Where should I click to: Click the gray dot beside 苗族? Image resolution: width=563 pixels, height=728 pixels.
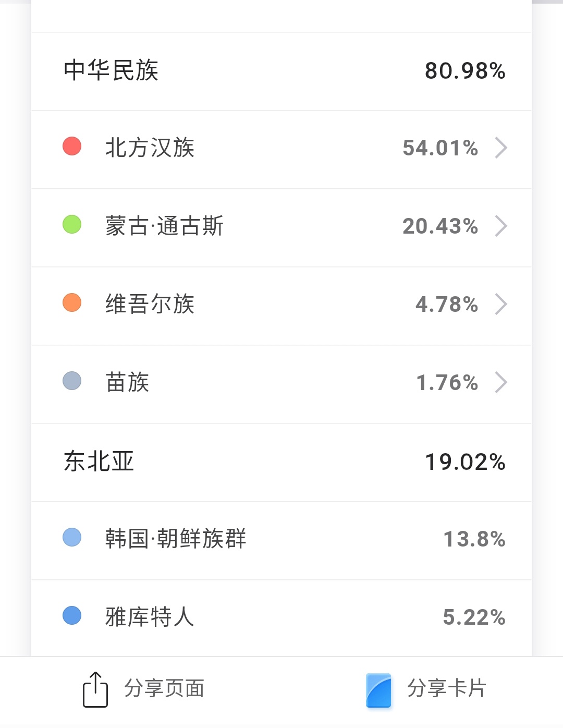point(72,381)
